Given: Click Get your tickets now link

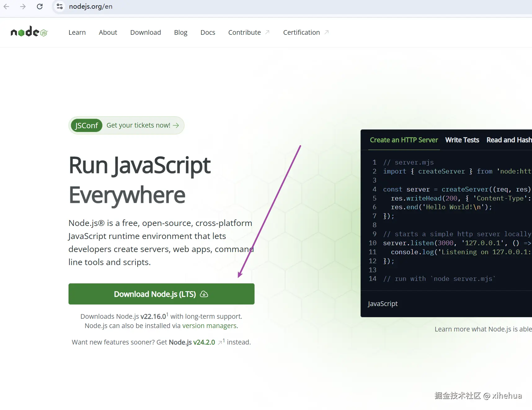Looking at the screenshot, I should coord(143,125).
